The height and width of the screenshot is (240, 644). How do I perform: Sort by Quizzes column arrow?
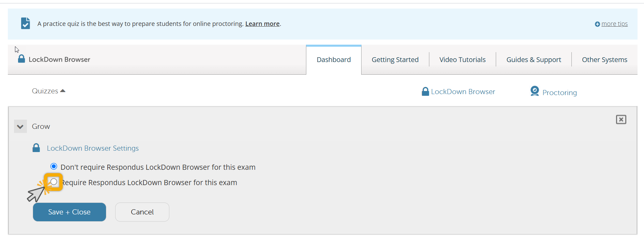(x=63, y=91)
